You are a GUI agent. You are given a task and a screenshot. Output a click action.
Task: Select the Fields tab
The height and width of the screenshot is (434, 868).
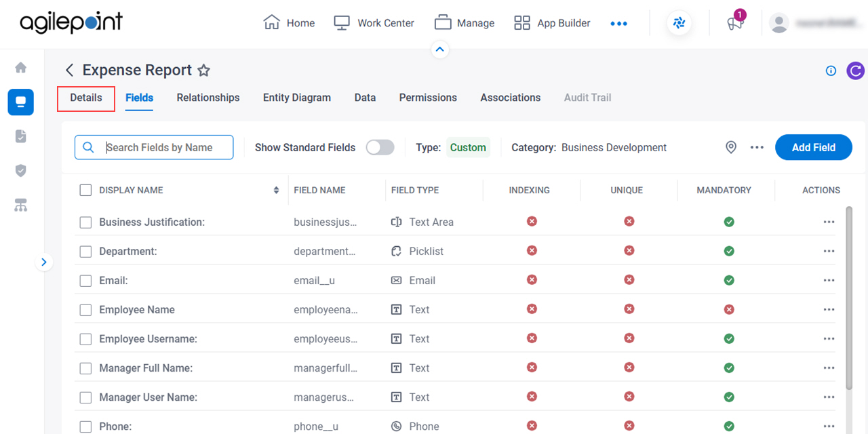pyautogui.click(x=139, y=98)
